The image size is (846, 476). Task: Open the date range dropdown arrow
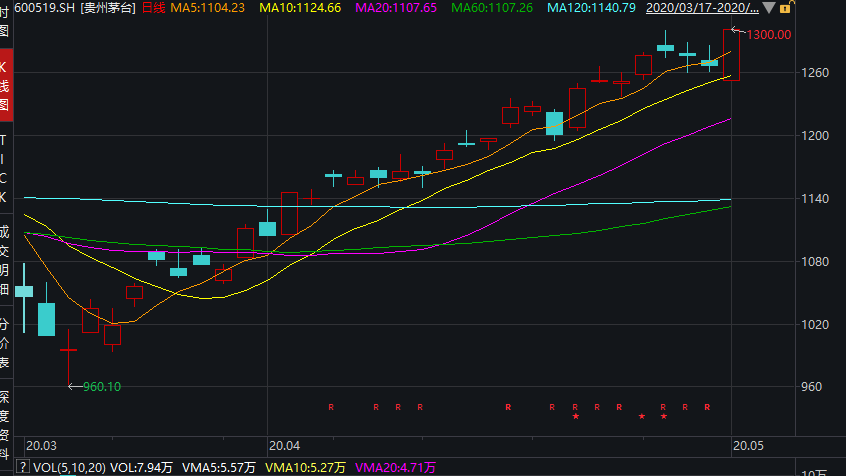click(767, 7)
